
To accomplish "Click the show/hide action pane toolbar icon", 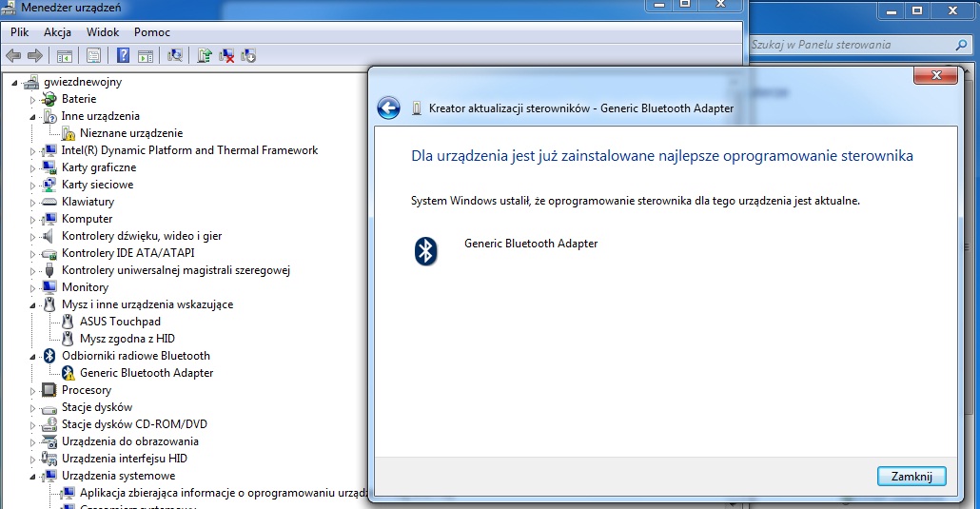I will click(x=146, y=55).
